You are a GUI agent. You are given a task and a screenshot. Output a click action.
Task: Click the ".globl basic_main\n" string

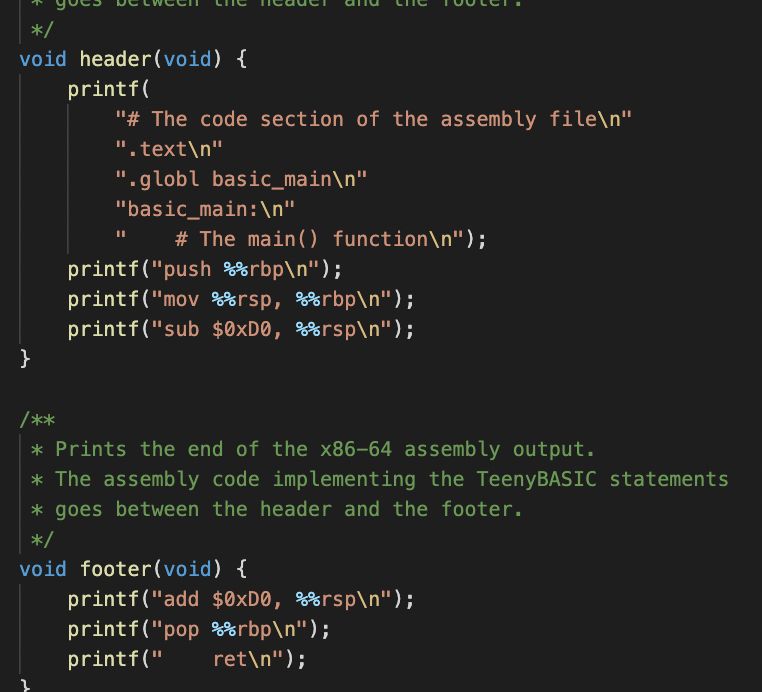[x=241, y=179]
